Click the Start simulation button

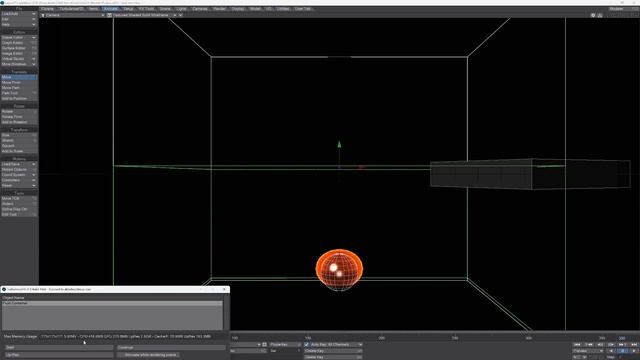pos(59,347)
